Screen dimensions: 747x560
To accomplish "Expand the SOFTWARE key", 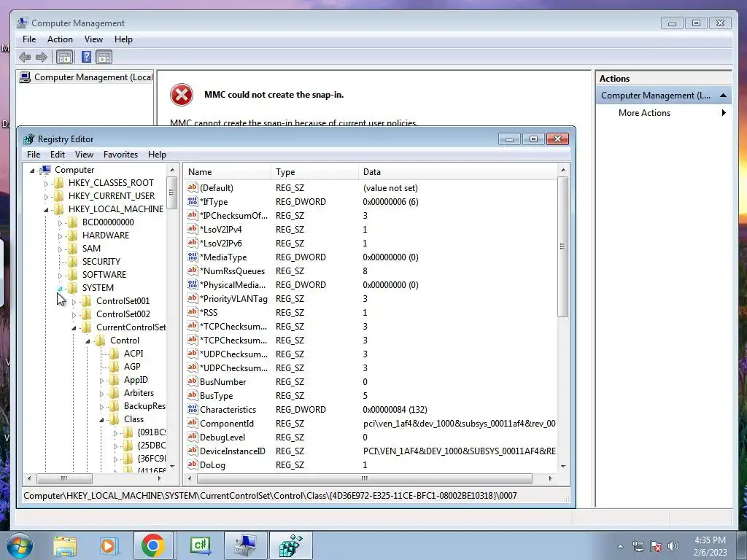I will [x=60, y=275].
